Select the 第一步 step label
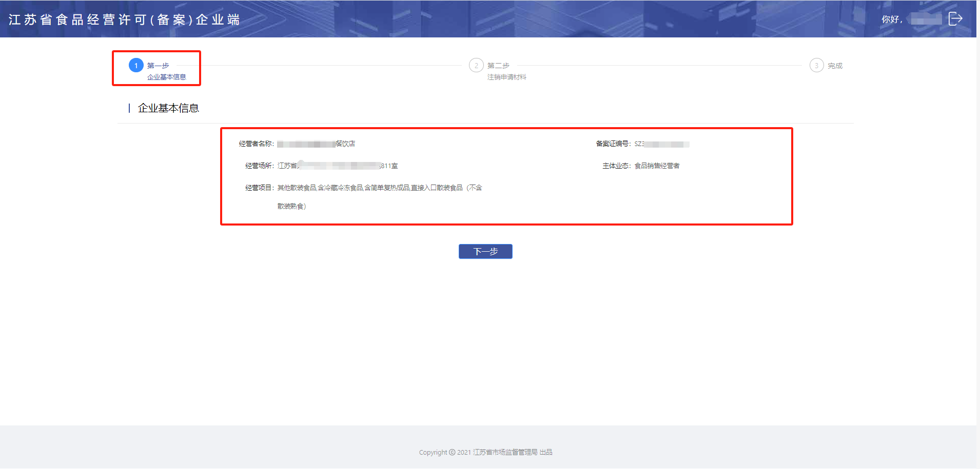The width and height of the screenshot is (980, 469). 158,66
